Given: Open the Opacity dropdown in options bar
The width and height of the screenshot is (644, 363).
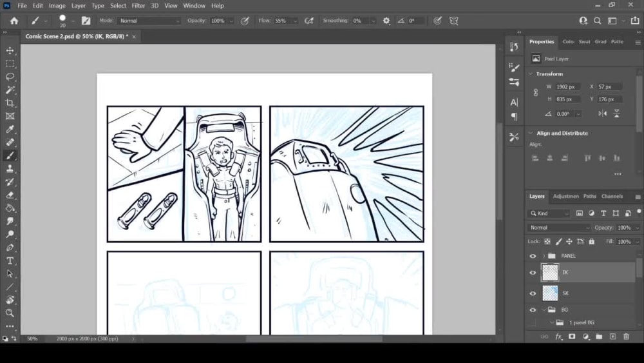Looking at the screenshot, I should 231,21.
